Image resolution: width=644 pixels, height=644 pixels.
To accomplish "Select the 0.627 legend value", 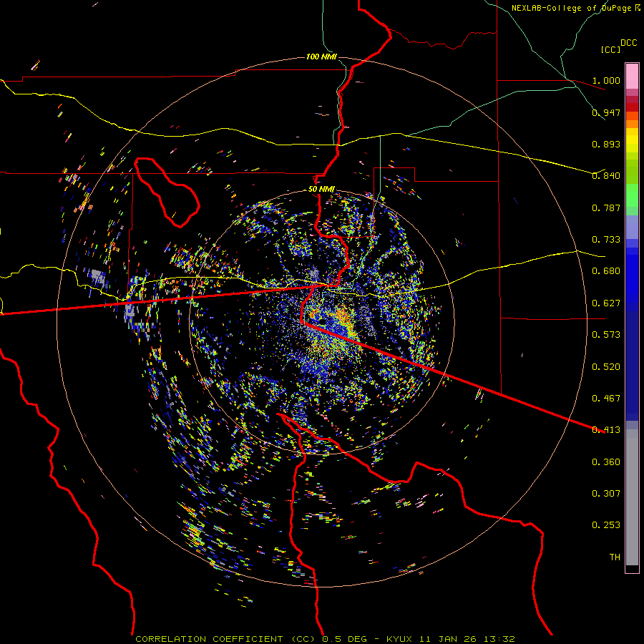I will (x=606, y=303).
